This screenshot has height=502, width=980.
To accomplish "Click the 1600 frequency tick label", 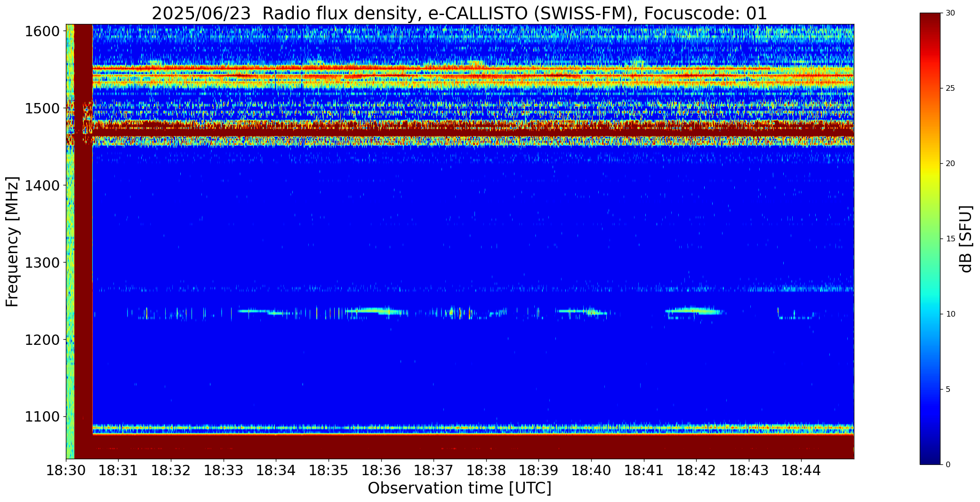I will (x=43, y=32).
